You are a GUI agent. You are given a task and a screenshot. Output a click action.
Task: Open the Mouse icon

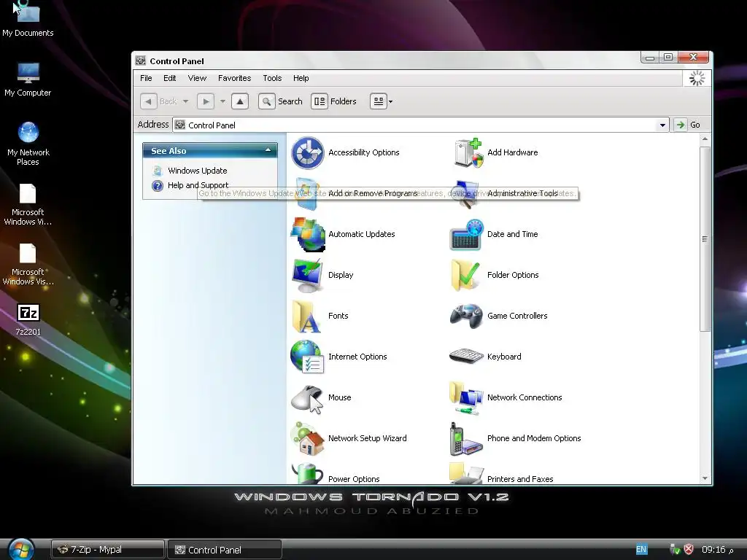click(x=307, y=398)
